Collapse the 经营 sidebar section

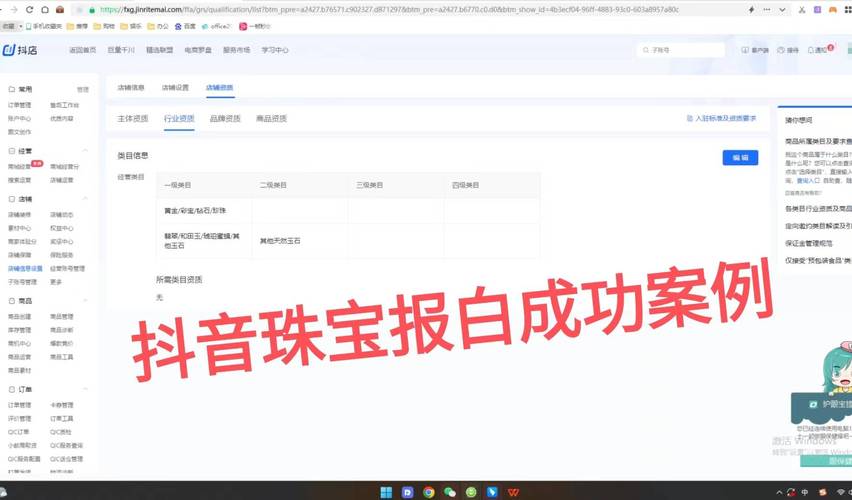point(85,151)
